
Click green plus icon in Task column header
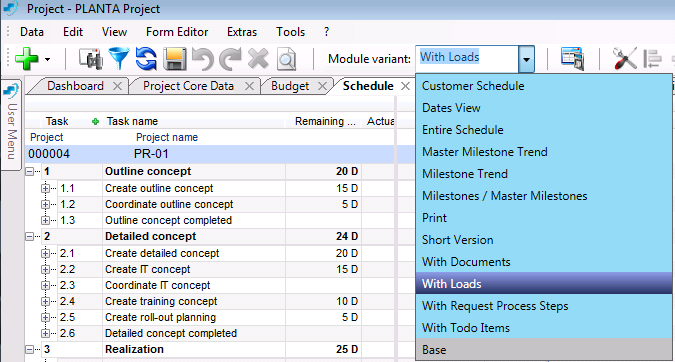click(x=96, y=122)
